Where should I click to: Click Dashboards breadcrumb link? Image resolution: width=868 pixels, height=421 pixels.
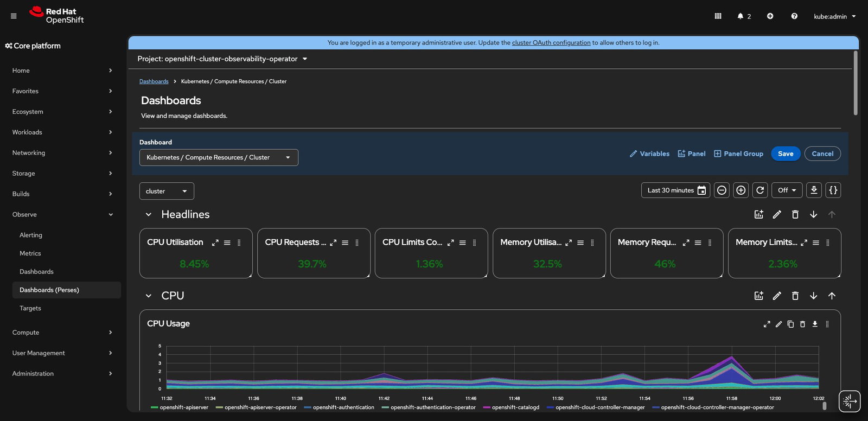[x=154, y=81]
